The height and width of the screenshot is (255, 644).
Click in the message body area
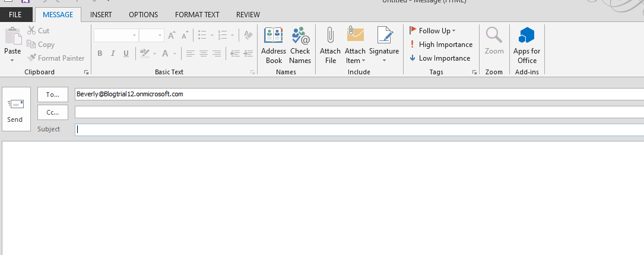click(x=323, y=198)
